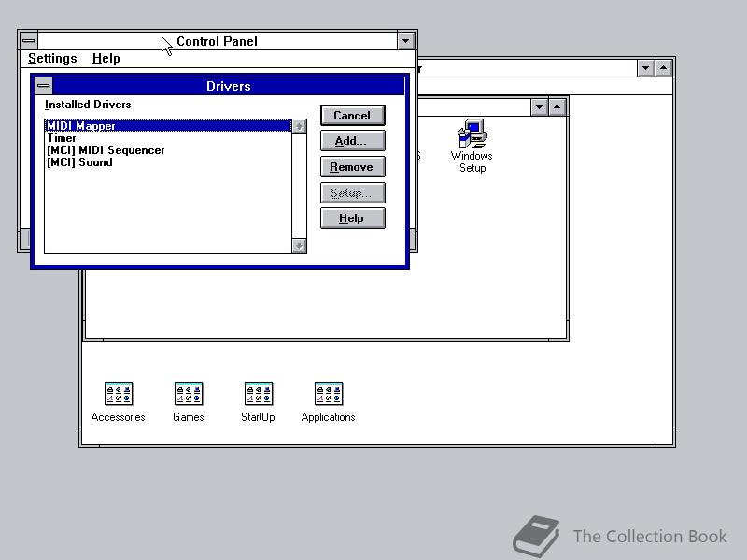Open the Settings menu in Control Panel
This screenshot has height=560, width=747.
[x=52, y=58]
